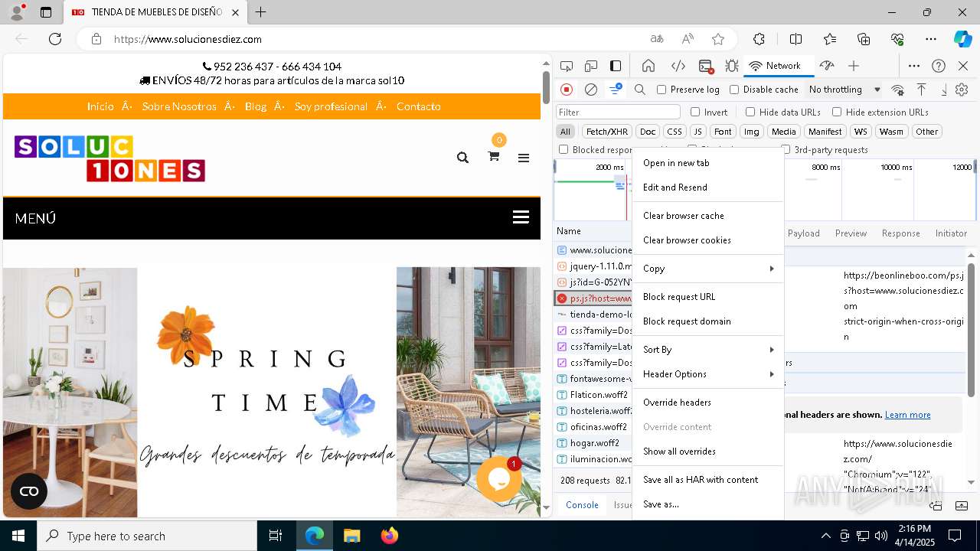Open DevTools customize ellipsis menu
The height and width of the screenshot is (551, 980).
coord(914,66)
